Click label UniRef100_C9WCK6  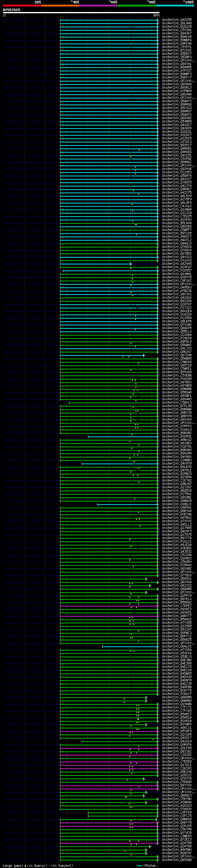click(177, 362)
